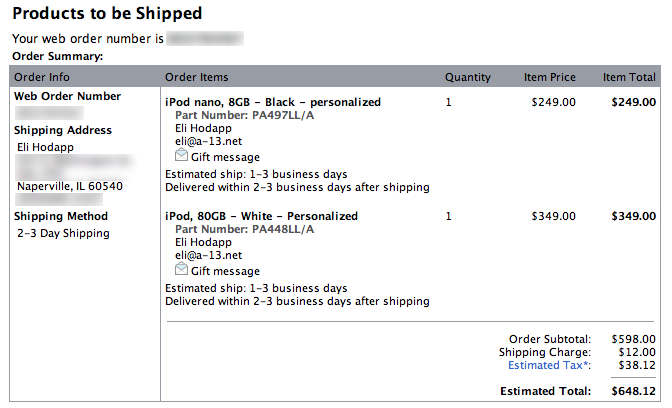Click the envelope icon under iPod nano

coord(181,156)
